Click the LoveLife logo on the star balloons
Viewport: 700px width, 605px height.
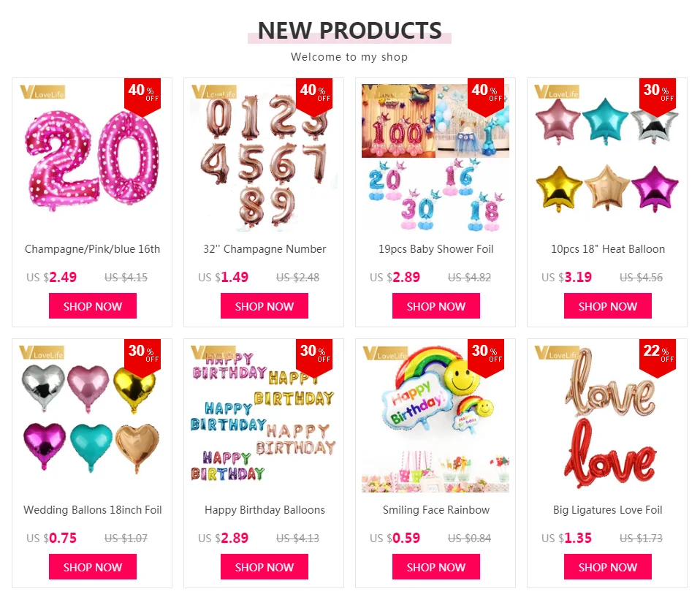[x=557, y=92]
